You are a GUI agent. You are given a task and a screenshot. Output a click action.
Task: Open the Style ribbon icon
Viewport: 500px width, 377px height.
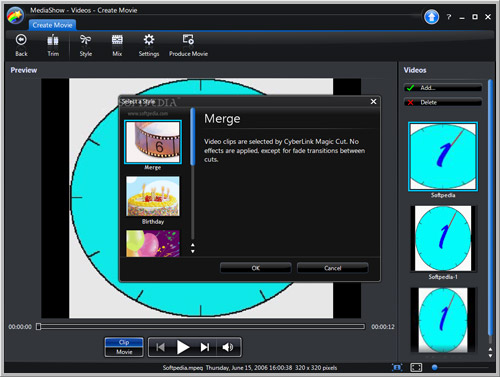point(85,40)
